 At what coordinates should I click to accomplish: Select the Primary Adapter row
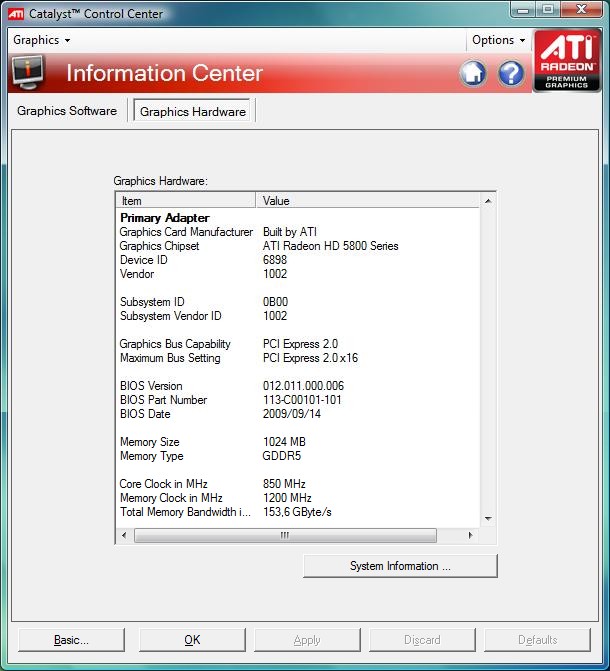298,218
